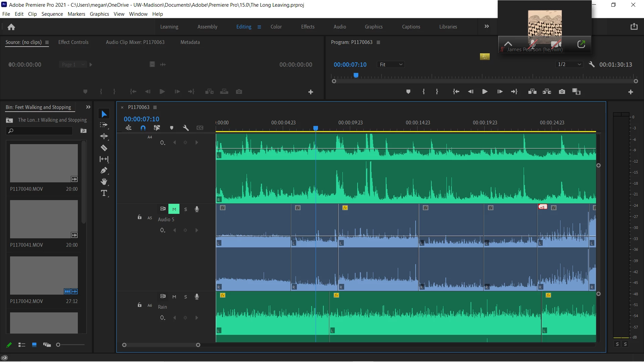
Task: Switch to the Color workspace tab
Action: tap(276, 27)
